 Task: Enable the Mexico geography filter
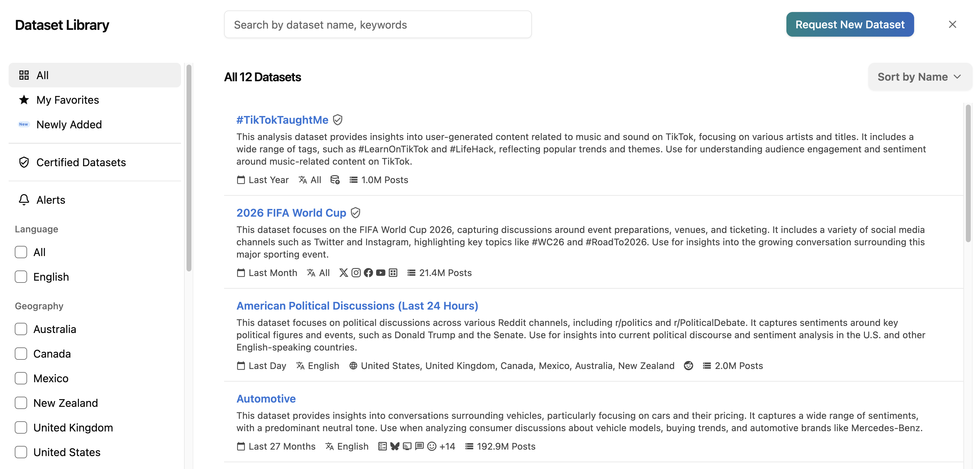pyautogui.click(x=21, y=379)
